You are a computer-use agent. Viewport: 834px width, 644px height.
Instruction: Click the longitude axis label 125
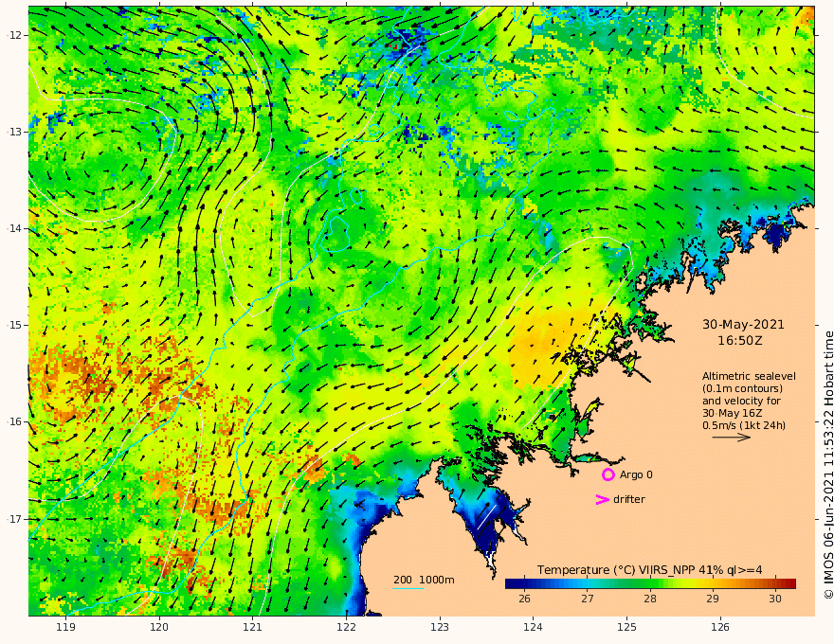[626, 627]
